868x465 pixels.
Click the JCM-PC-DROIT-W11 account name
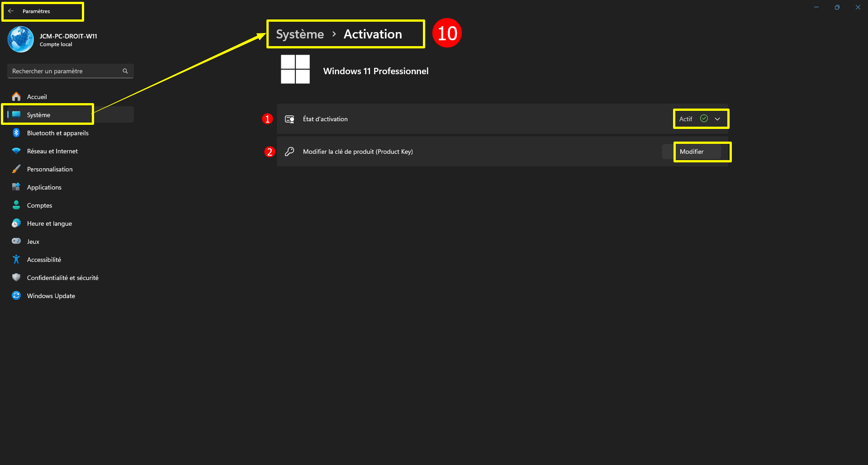click(68, 36)
